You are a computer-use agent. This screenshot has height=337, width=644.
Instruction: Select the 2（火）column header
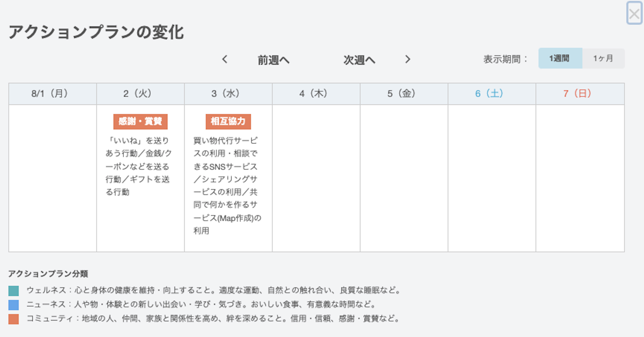pyautogui.click(x=140, y=94)
